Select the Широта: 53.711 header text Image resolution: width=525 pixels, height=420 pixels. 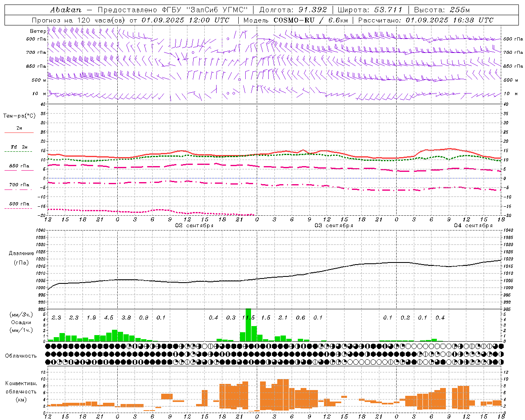point(370,10)
